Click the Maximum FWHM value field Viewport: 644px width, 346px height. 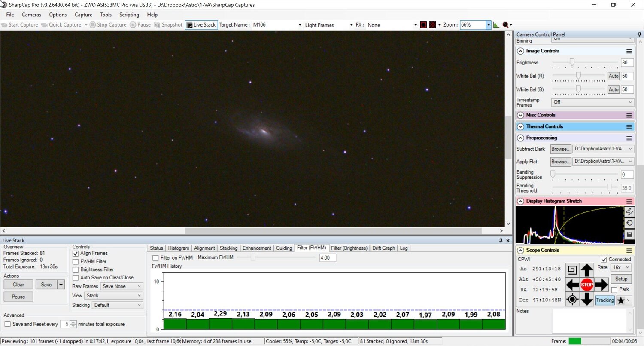tap(327, 257)
